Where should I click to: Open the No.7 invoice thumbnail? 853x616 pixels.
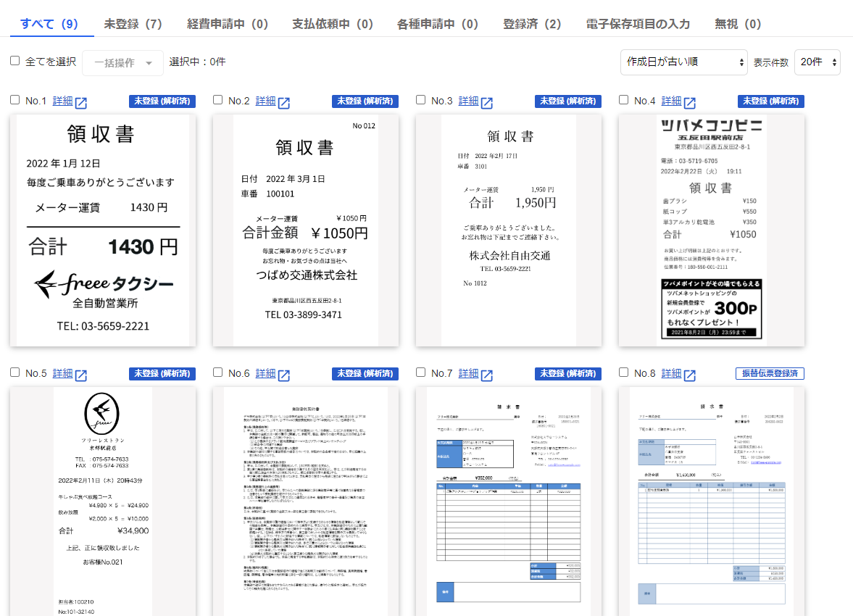coord(509,501)
